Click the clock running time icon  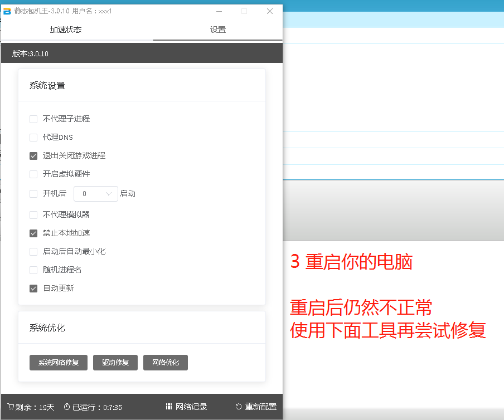(x=67, y=407)
